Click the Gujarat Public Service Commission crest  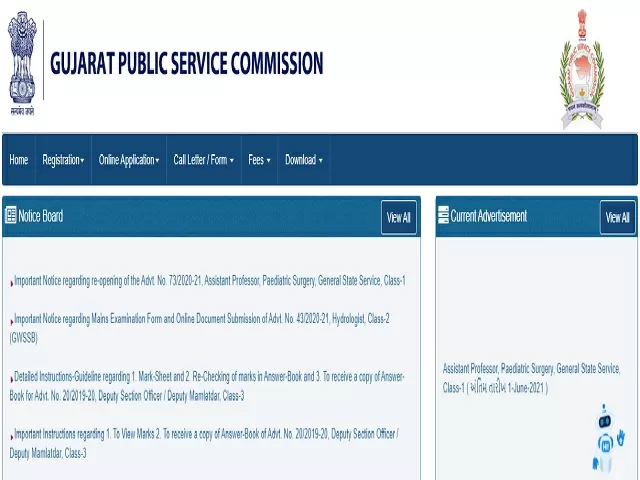tap(582, 69)
